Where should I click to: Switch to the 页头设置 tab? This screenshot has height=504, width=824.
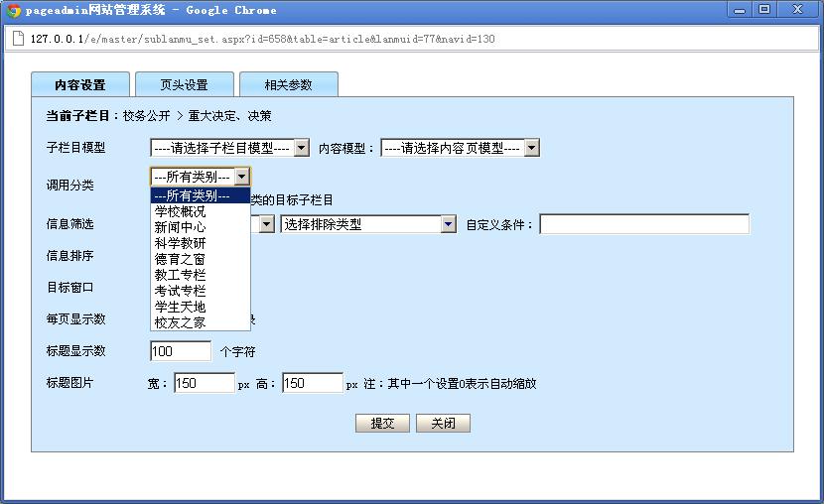click(x=184, y=85)
